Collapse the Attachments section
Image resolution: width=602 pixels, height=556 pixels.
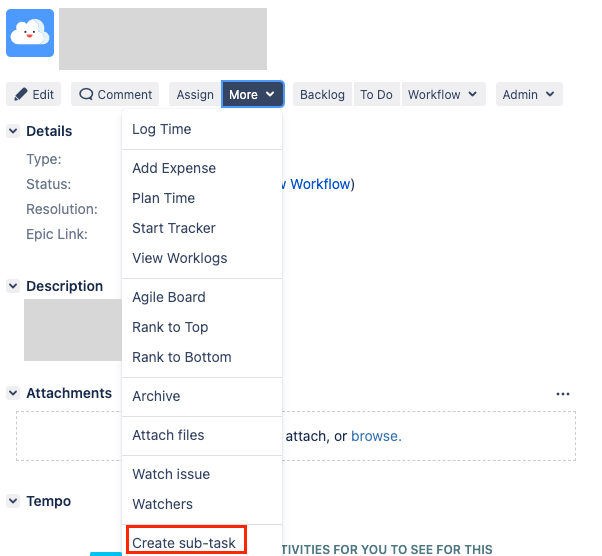[13, 393]
